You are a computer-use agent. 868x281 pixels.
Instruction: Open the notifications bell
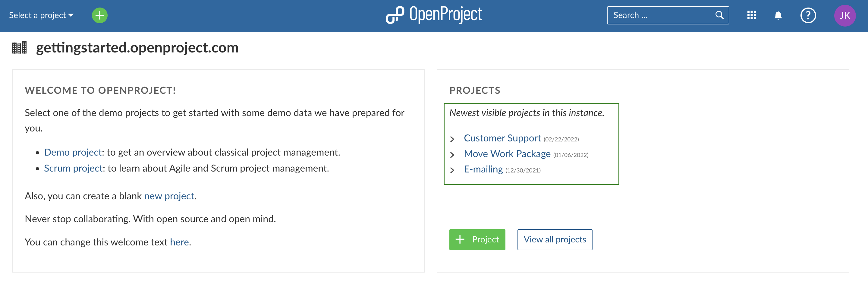coord(778,15)
